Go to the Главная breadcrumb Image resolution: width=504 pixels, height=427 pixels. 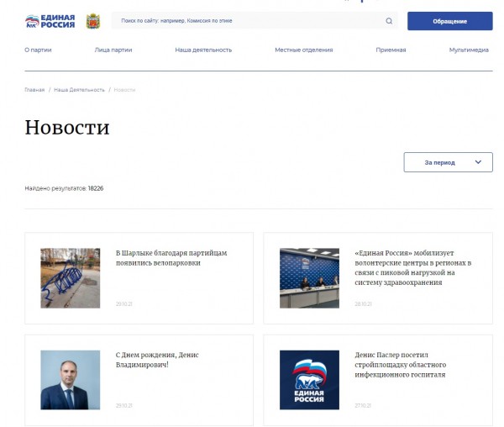34,90
